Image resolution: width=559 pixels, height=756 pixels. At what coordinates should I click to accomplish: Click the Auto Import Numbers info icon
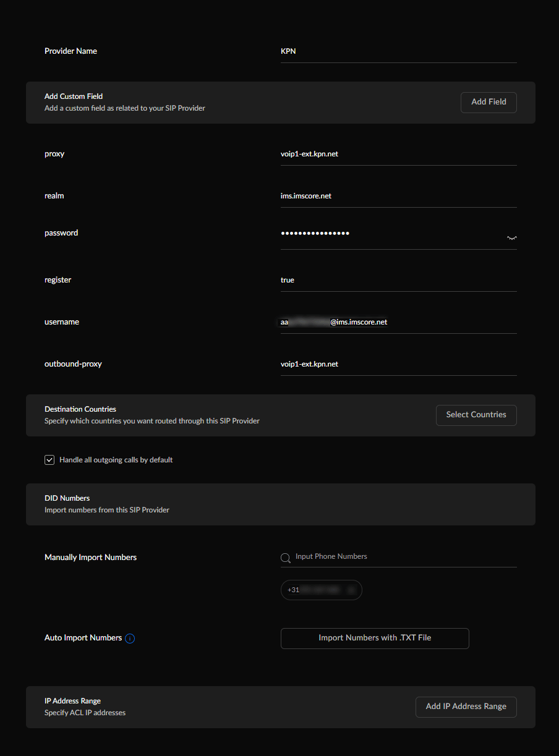[x=130, y=639]
